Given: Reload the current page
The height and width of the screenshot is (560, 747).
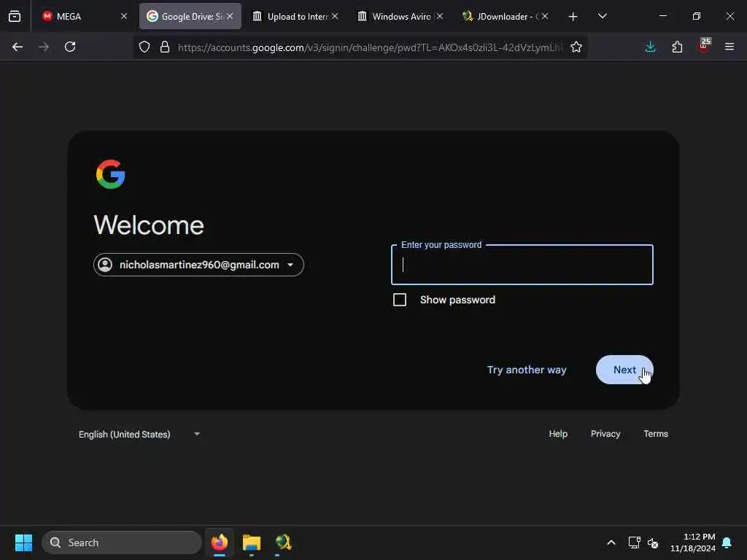Looking at the screenshot, I should (70, 47).
